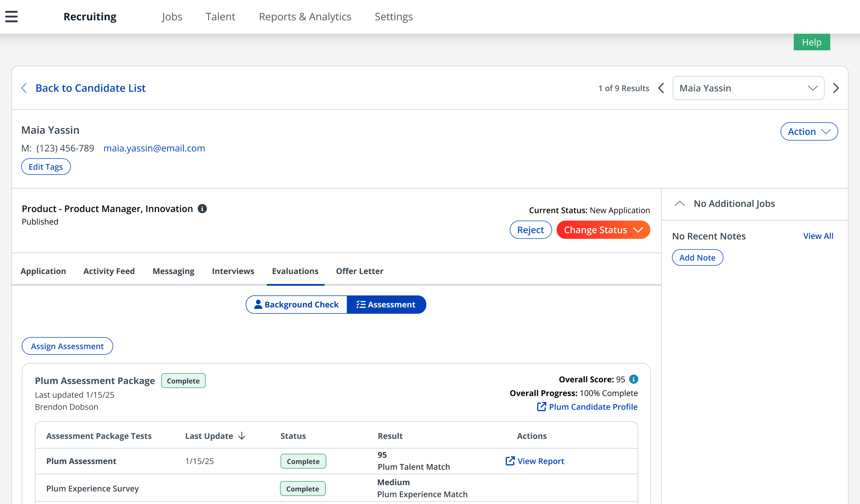This screenshot has height=504, width=860.
Task: Click the phone number (123) 456-789
Action: pyautogui.click(x=65, y=148)
